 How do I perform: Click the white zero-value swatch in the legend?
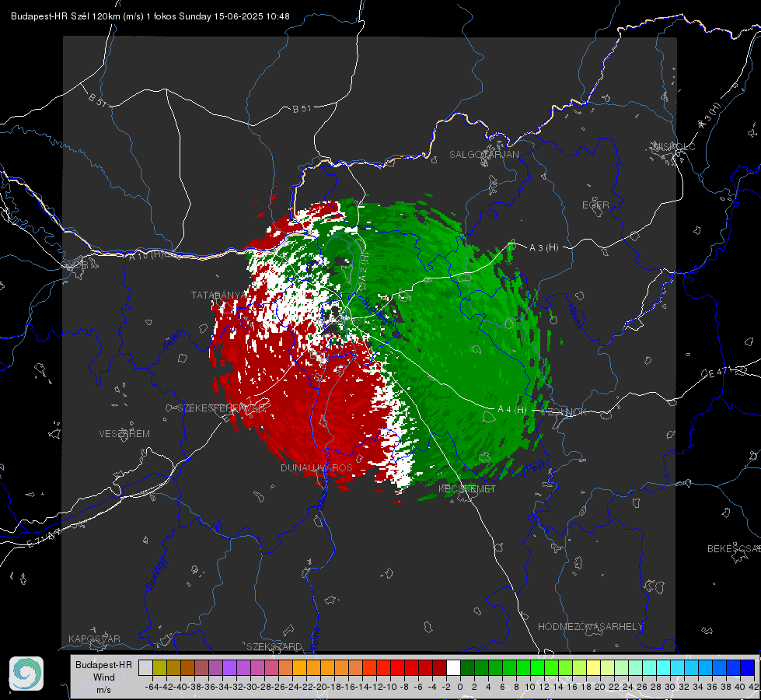point(453,667)
